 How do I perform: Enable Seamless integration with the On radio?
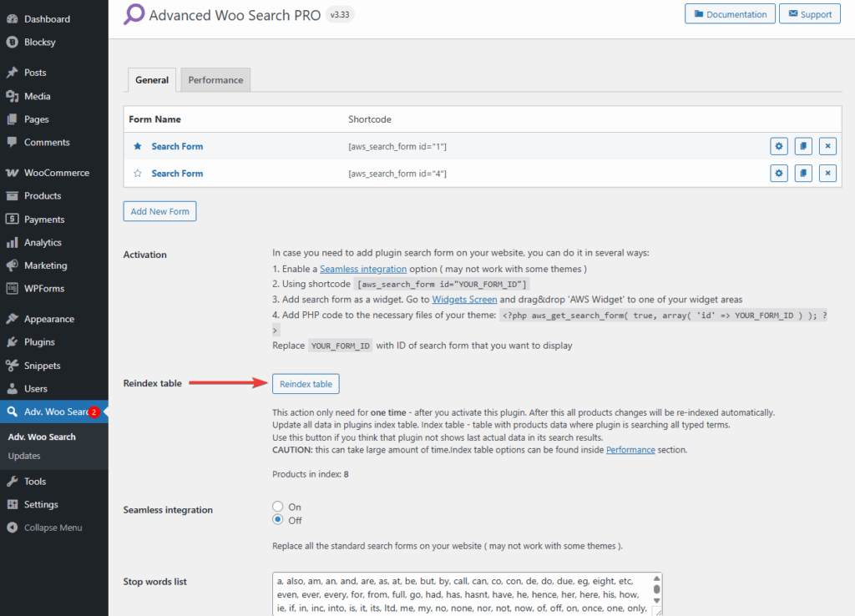click(x=276, y=506)
